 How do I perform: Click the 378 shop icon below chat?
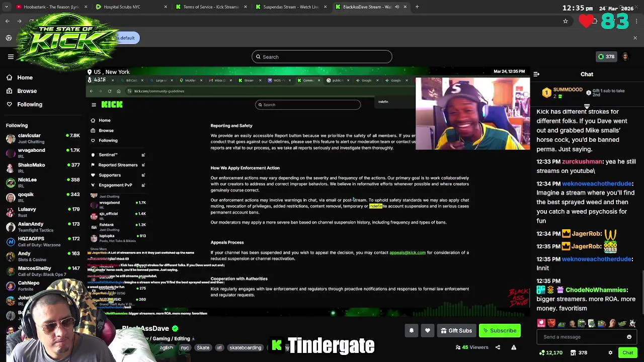pos(573,352)
